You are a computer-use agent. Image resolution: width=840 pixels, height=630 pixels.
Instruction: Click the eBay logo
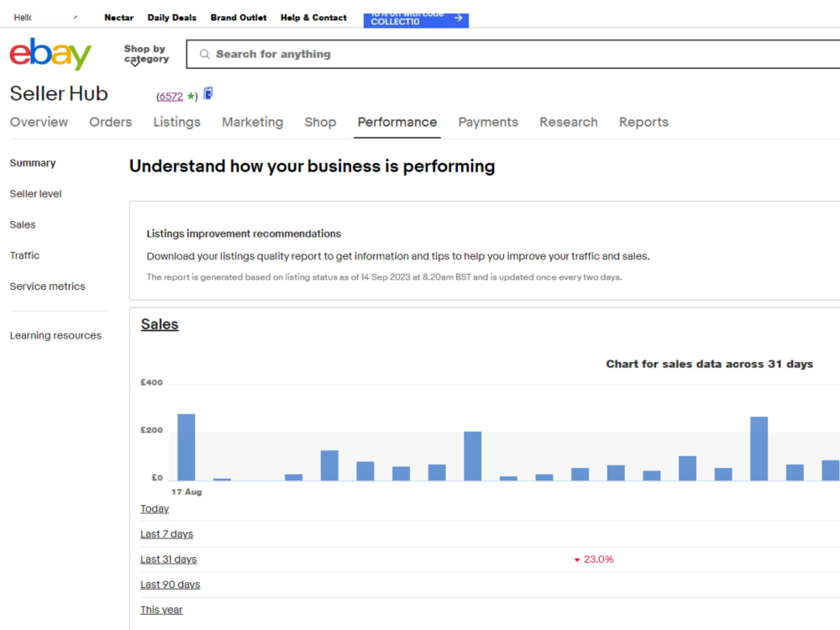(x=50, y=54)
